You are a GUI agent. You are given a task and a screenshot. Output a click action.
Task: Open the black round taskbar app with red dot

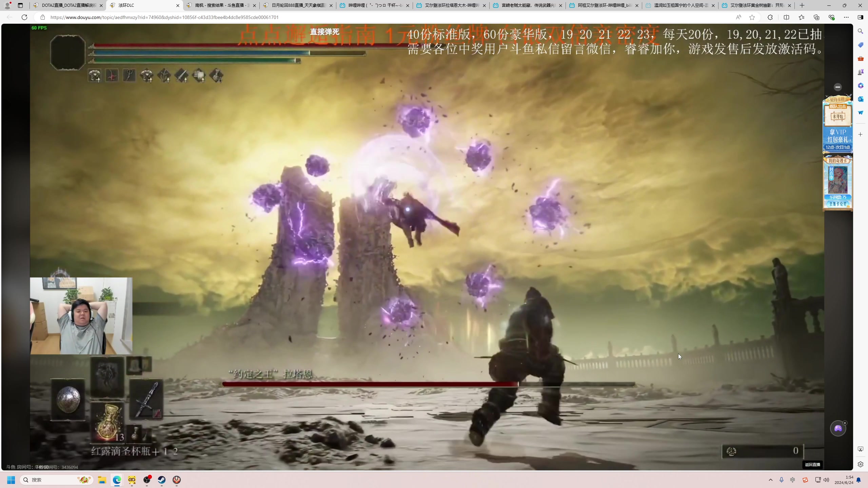[x=147, y=480]
